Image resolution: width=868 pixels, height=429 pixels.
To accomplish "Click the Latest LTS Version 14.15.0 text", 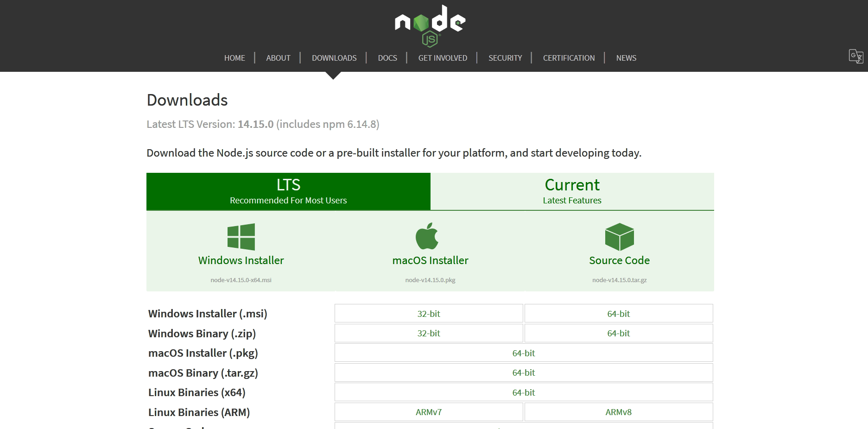I will pyautogui.click(x=263, y=124).
